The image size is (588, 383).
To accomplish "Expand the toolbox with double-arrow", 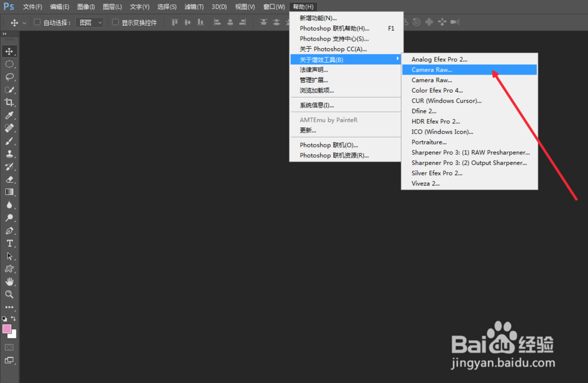I will click(x=5, y=33).
